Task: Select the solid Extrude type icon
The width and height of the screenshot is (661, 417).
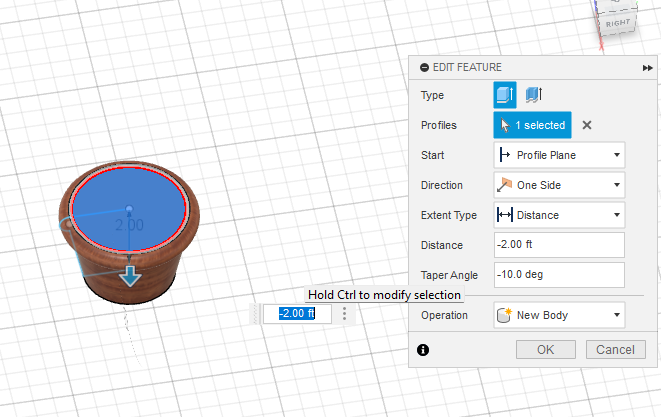Action: coord(505,95)
